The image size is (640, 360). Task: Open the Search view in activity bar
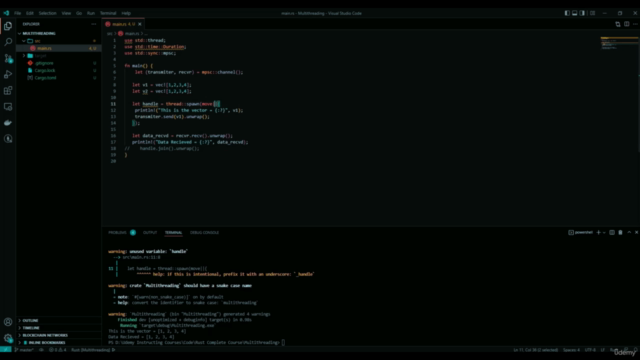[x=8, y=42]
